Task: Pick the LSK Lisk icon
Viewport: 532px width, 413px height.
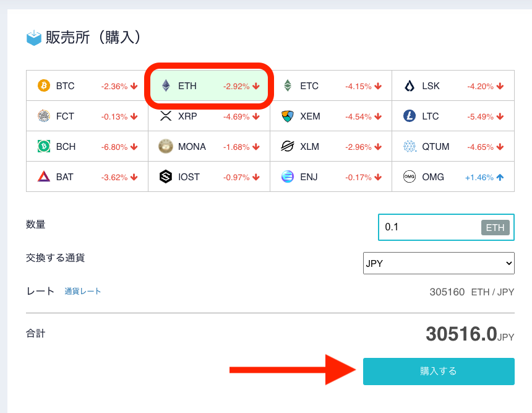Action: click(x=410, y=85)
